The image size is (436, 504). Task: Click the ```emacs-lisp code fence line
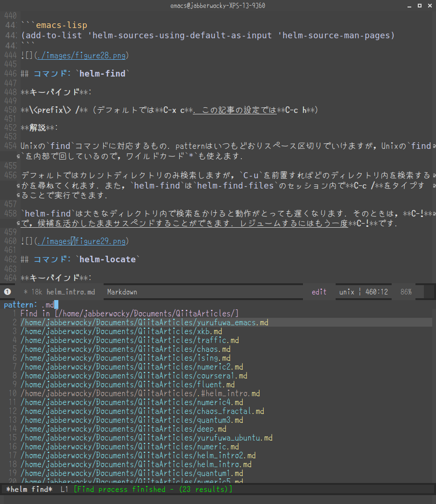[x=54, y=25]
